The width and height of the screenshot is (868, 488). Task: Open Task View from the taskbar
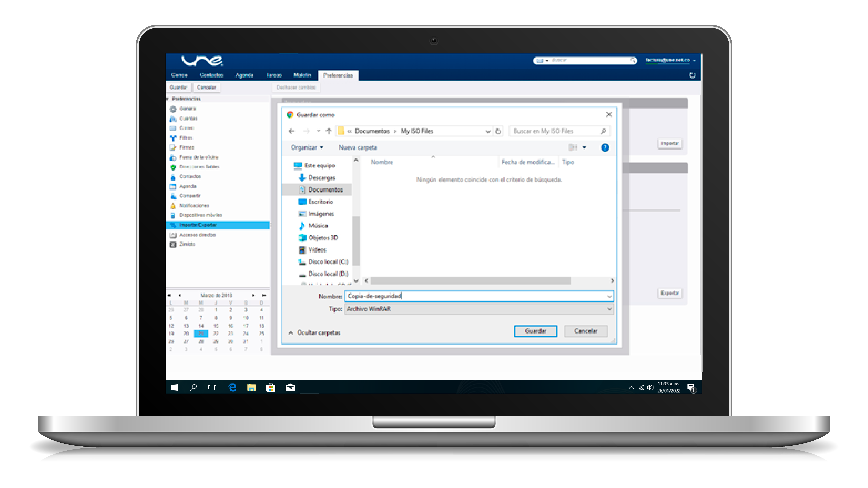coord(212,387)
